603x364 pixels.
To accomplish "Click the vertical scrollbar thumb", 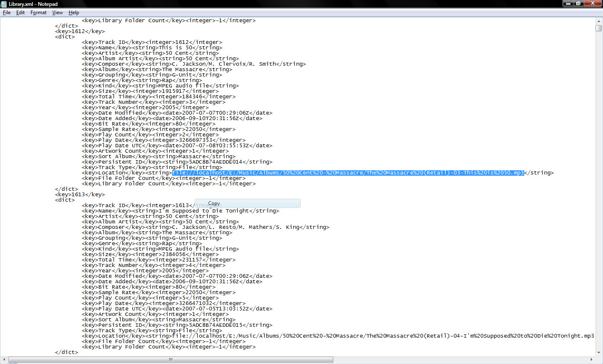I will point(598,28).
